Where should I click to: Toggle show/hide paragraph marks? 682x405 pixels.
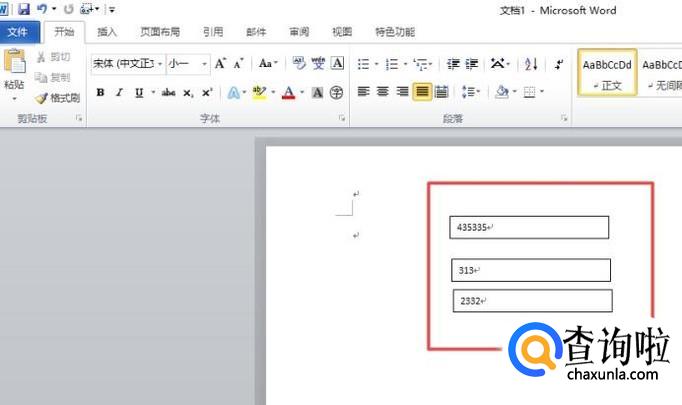pos(558,64)
